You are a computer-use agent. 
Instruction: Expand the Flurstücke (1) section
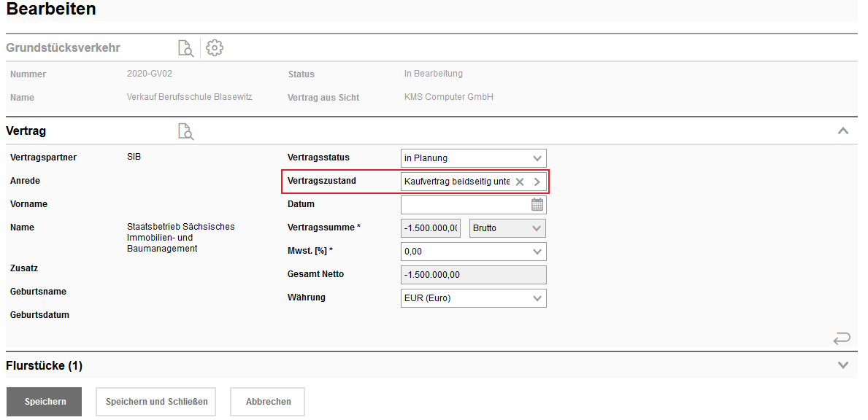[x=843, y=365]
